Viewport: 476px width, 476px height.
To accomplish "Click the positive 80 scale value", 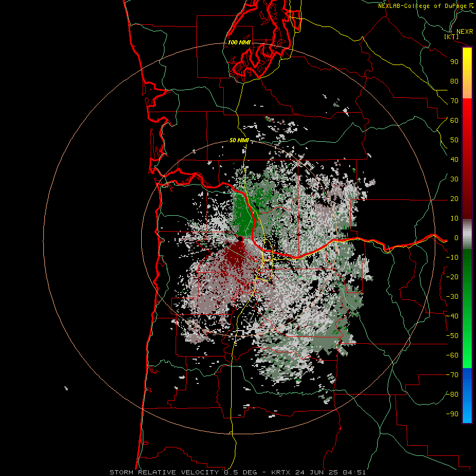I will (454, 81).
